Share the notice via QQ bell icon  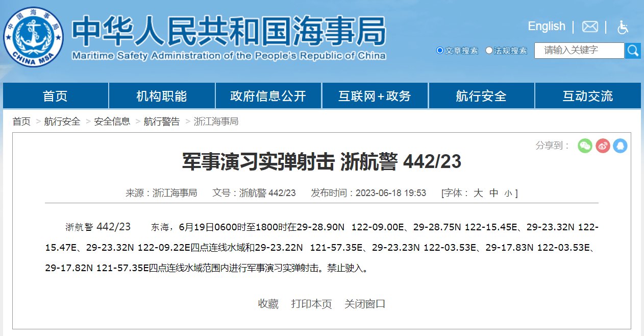click(620, 146)
